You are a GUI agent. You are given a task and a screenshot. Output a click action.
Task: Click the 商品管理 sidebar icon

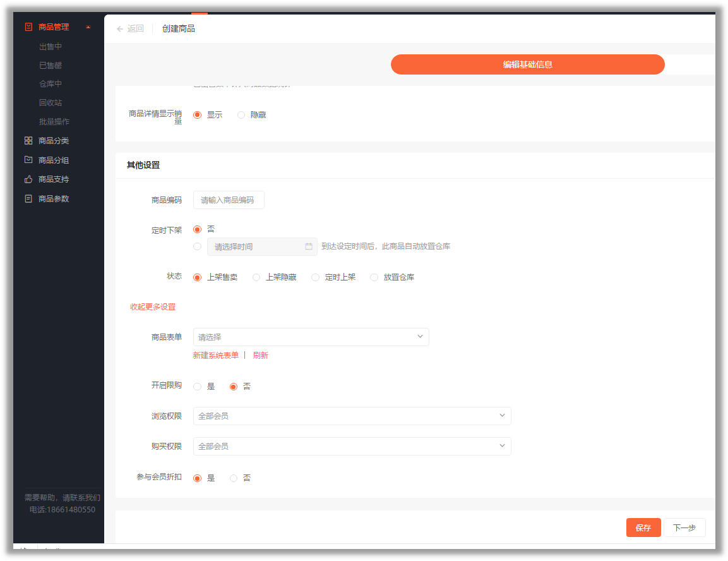pyautogui.click(x=28, y=27)
